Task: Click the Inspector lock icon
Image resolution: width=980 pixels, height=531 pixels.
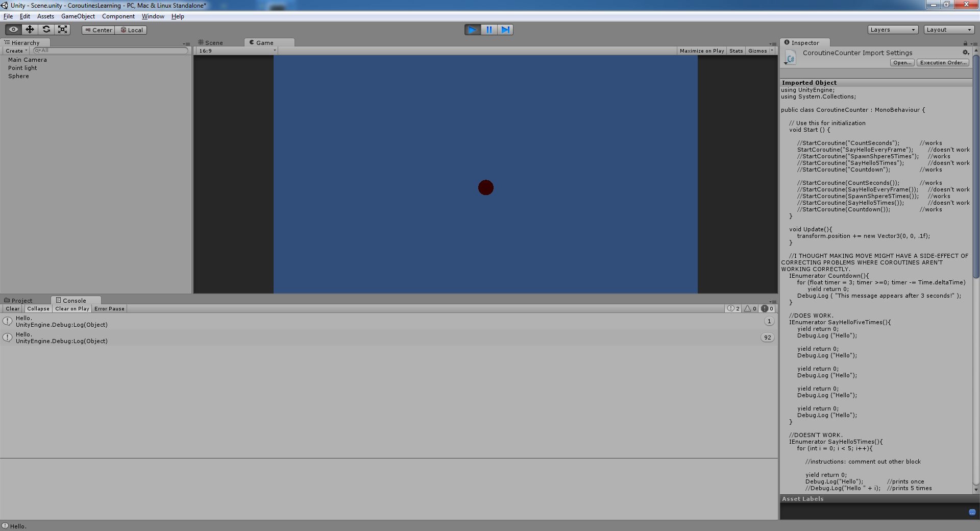Action: click(965, 43)
